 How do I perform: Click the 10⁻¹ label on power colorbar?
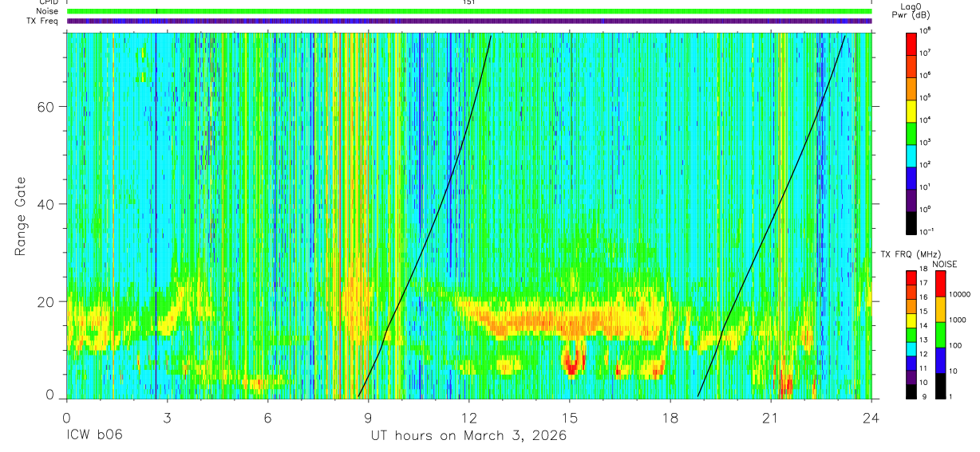[x=927, y=231]
